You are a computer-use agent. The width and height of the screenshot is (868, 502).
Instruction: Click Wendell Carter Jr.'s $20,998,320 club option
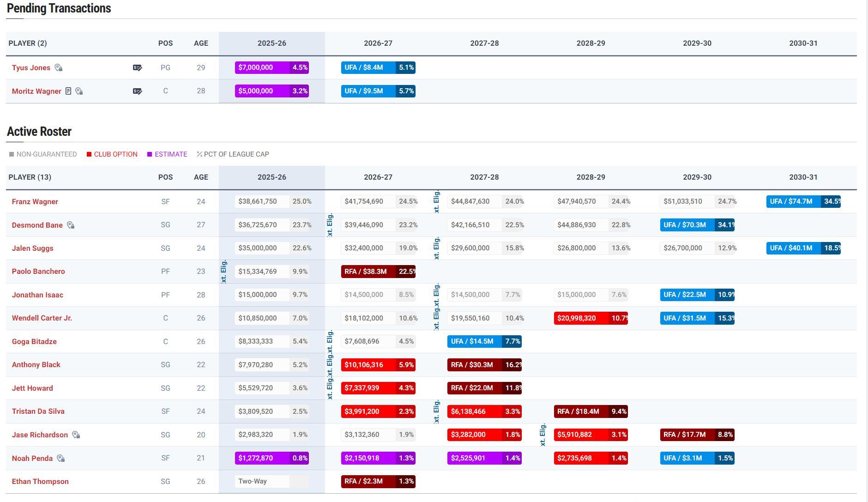coord(590,318)
